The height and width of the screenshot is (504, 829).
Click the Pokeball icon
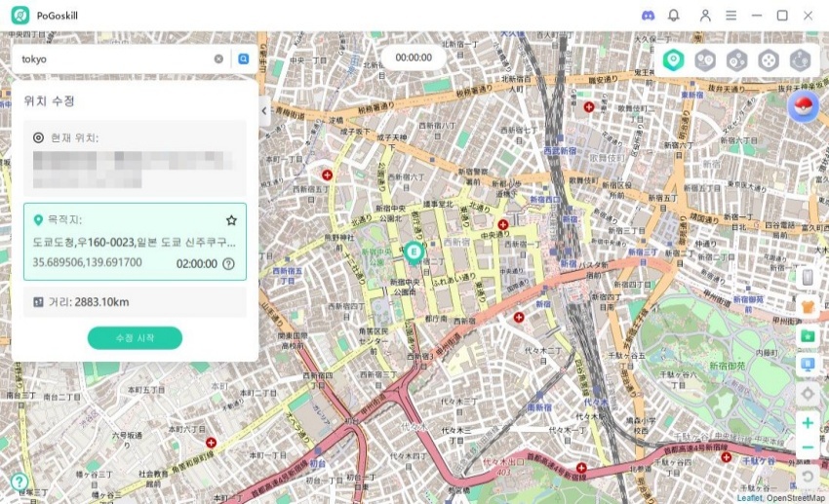coord(803,106)
